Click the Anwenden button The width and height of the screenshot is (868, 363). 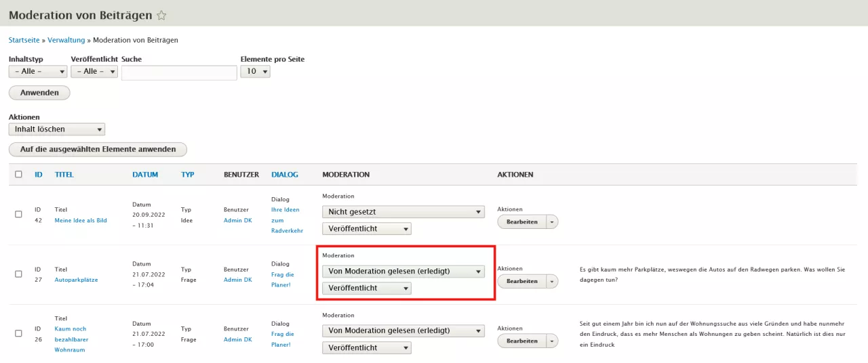click(x=39, y=93)
